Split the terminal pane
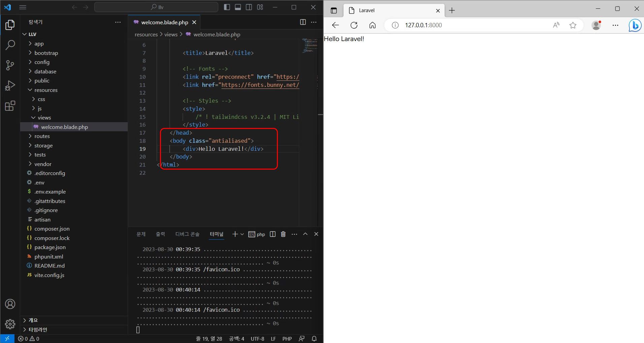Screen dimensions: 644x343 (273, 234)
